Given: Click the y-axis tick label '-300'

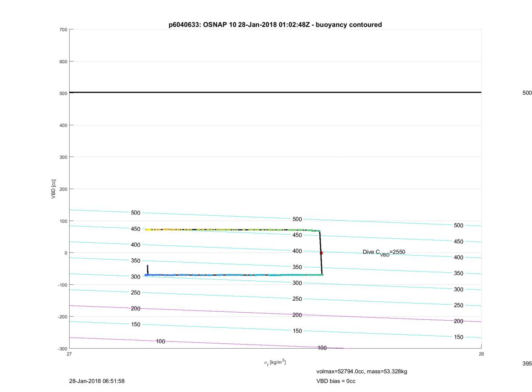Looking at the screenshot, I should tap(62, 349).
